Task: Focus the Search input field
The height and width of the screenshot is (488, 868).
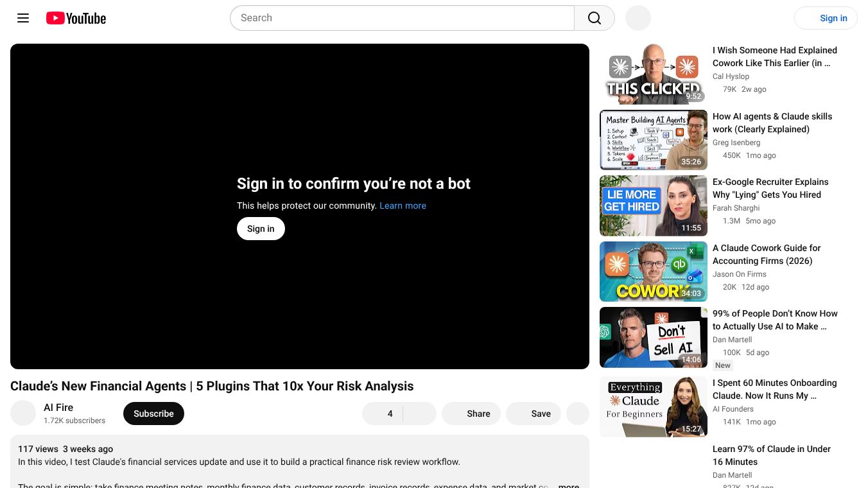Action: pyautogui.click(x=402, y=18)
